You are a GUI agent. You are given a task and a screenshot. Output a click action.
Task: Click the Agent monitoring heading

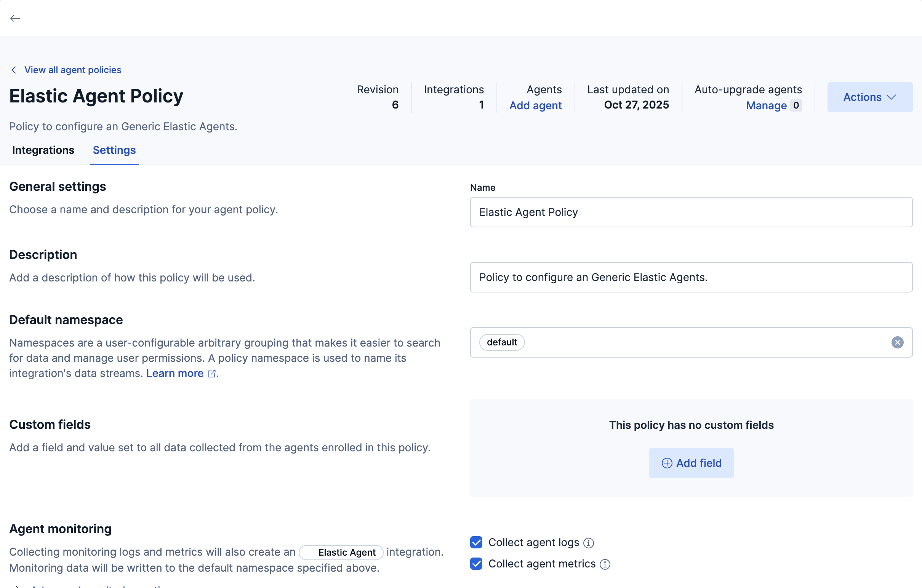coord(60,529)
